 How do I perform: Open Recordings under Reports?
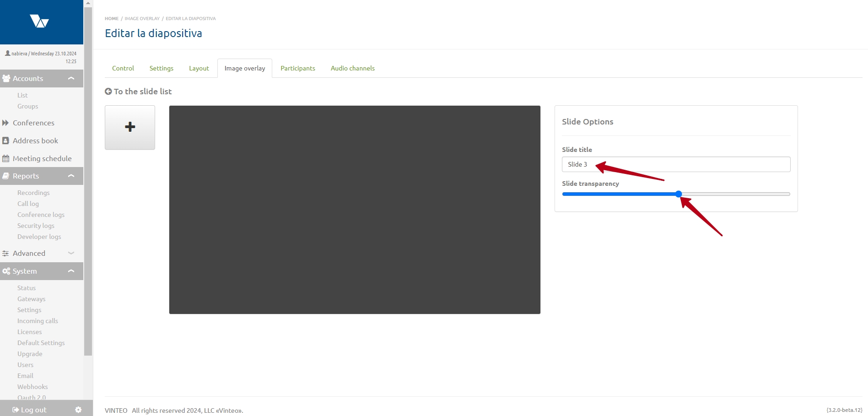click(x=33, y=193)
